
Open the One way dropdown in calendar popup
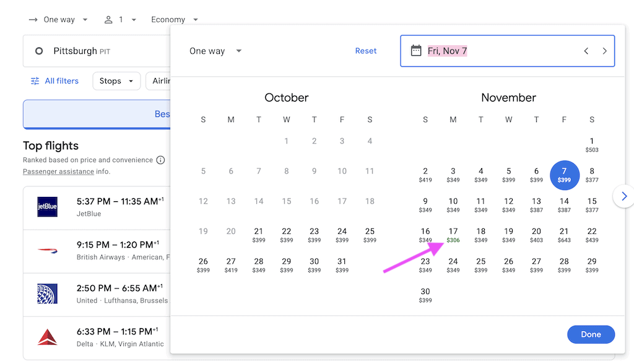click(215, 51)
